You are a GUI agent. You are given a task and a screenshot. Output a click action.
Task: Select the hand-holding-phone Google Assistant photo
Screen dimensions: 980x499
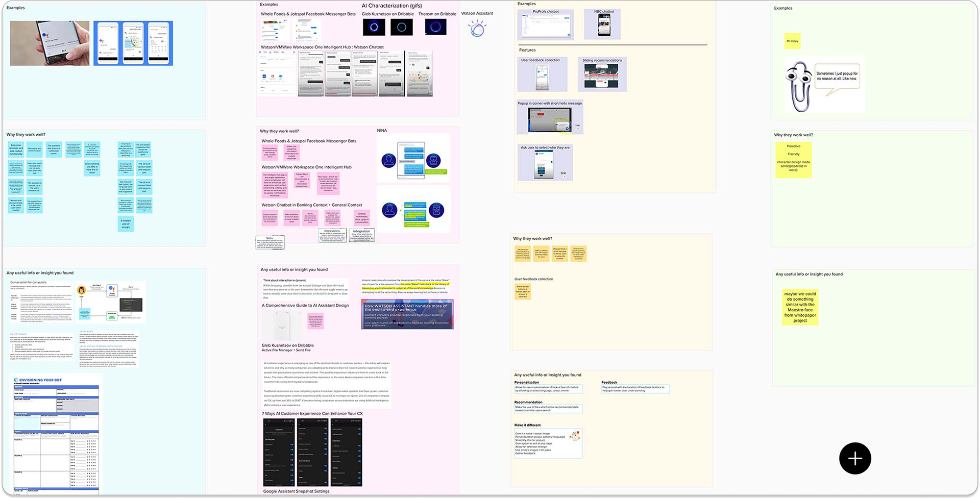click(x=50, y=43)
